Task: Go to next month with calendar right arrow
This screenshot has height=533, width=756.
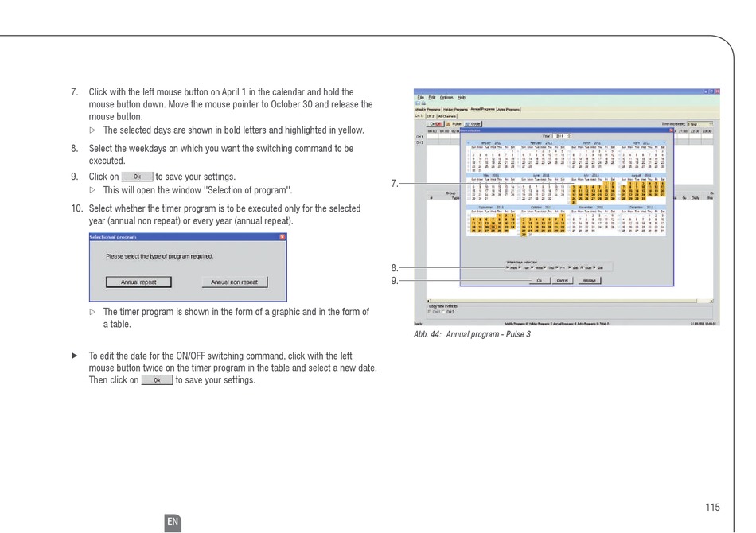Action: [664, 143]
